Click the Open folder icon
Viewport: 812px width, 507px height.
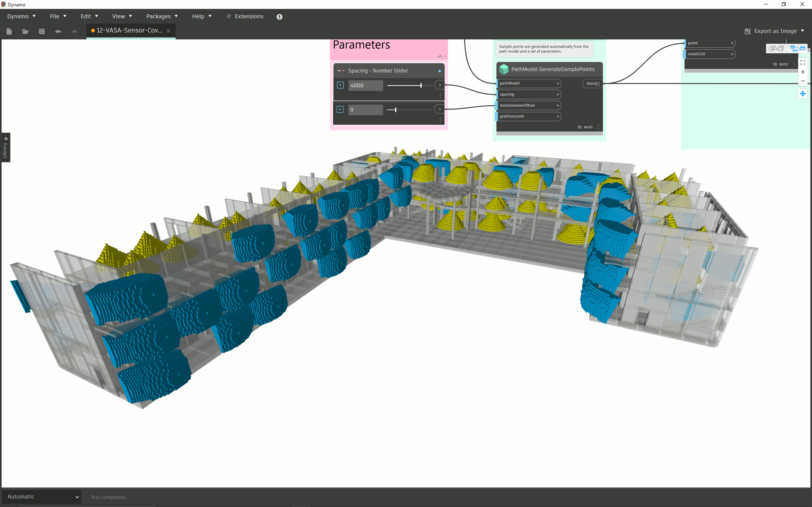pyautogui.click(x=25, y=31)
